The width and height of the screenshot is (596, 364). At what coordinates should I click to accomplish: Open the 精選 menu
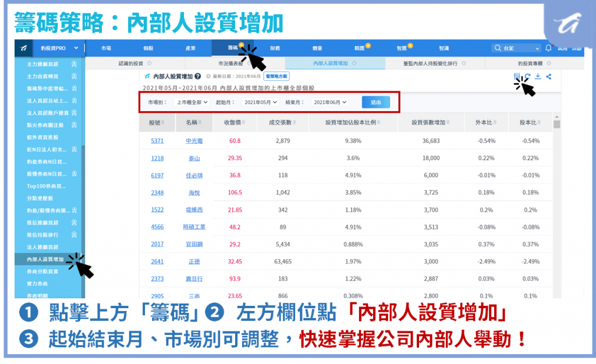point(359,48)
